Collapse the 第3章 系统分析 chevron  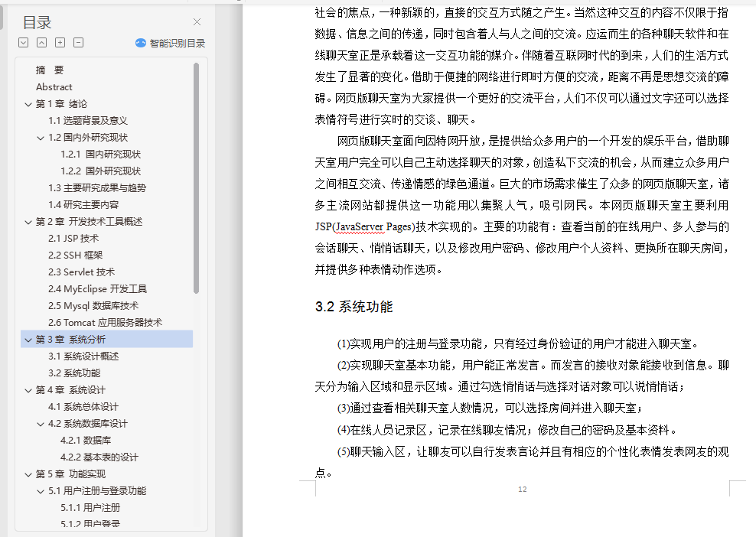[x=28, y=340]
